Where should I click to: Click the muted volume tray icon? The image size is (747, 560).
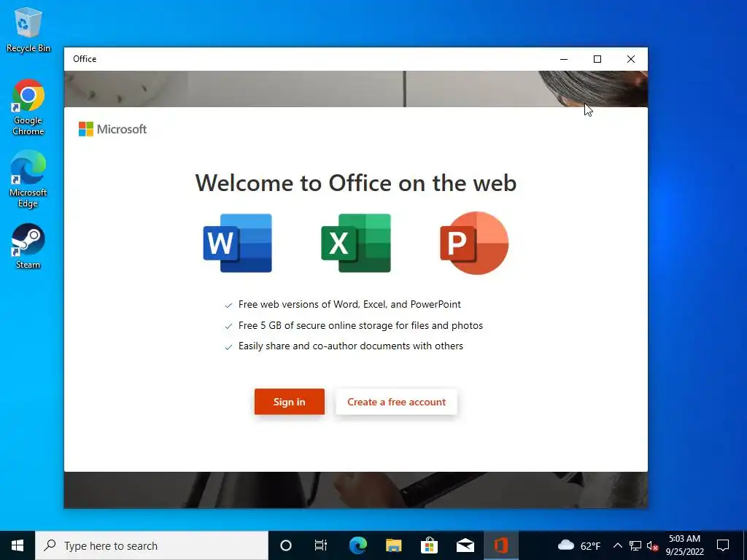pos(653,545)
